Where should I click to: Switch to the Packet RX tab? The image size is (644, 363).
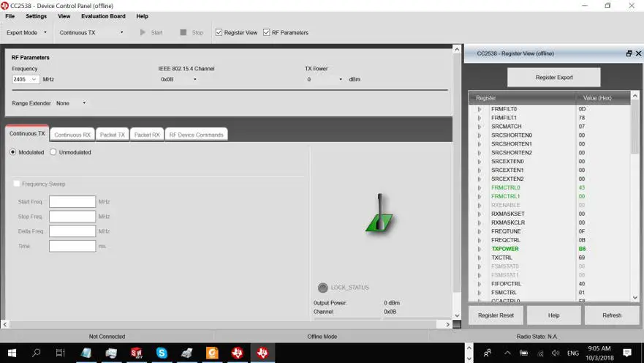point(147,135)
